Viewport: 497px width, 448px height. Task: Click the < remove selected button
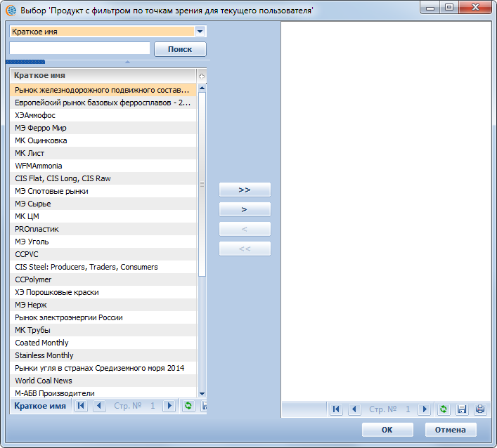pyautogui.click(x=245, y=229)
